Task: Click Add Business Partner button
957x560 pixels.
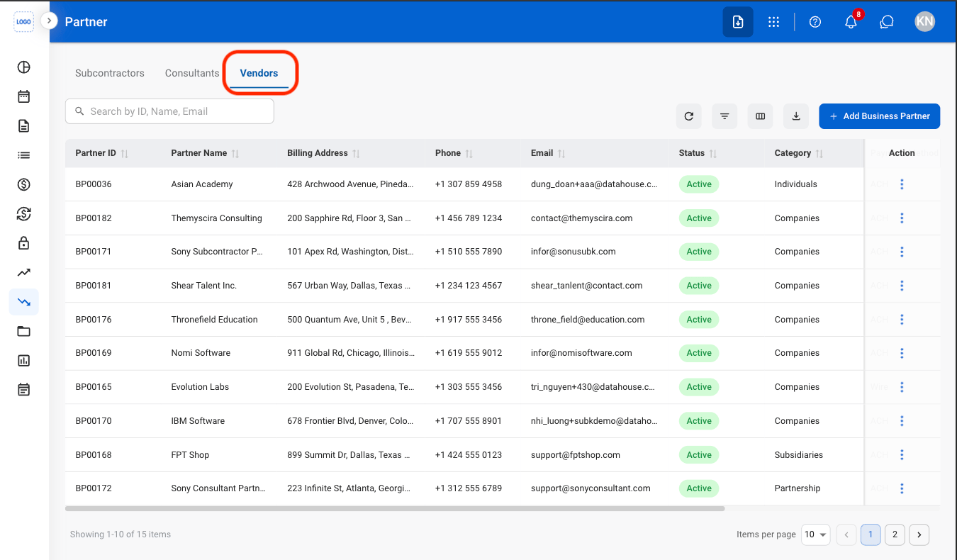Action: tap(880, 116)
